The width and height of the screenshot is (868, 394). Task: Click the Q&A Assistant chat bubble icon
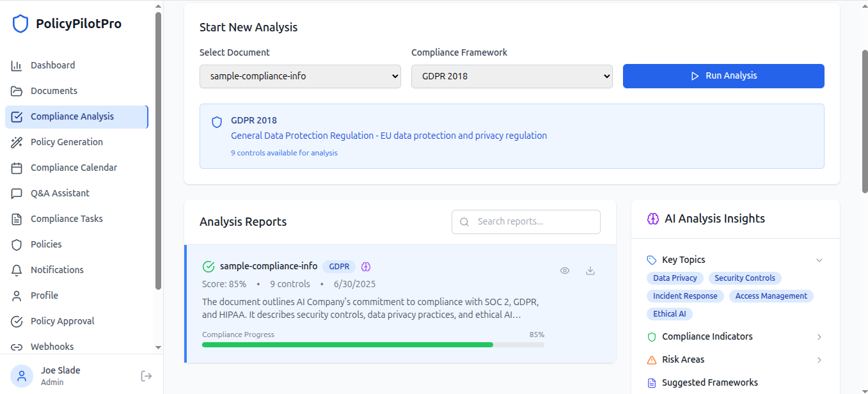click(17, 193)
